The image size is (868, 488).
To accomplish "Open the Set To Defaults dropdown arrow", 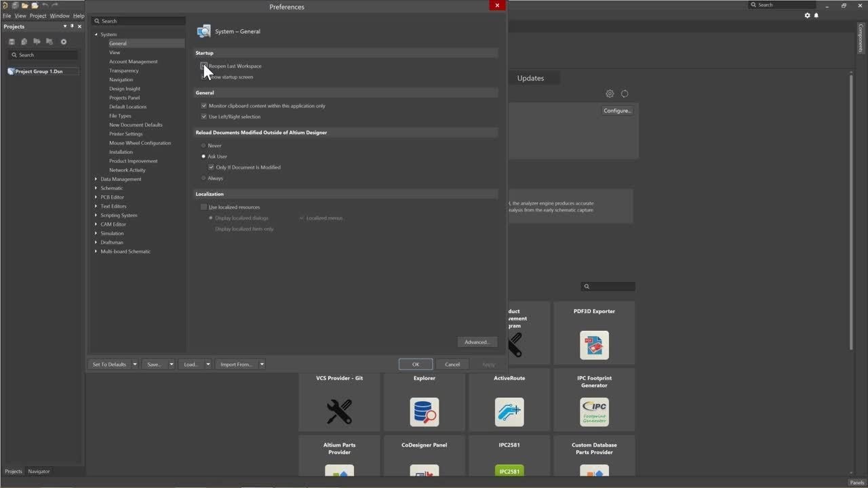I will click(134, 364).
